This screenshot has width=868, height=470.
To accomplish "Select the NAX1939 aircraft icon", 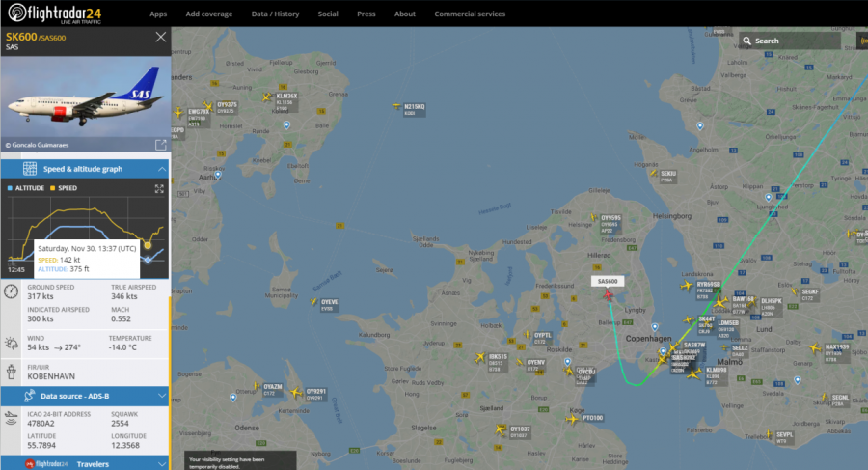I will 814,348.
